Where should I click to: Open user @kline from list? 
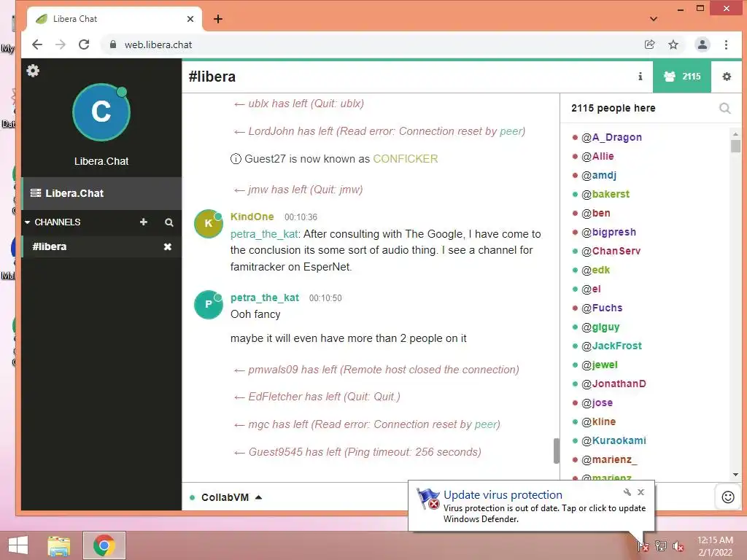[598, 421]
